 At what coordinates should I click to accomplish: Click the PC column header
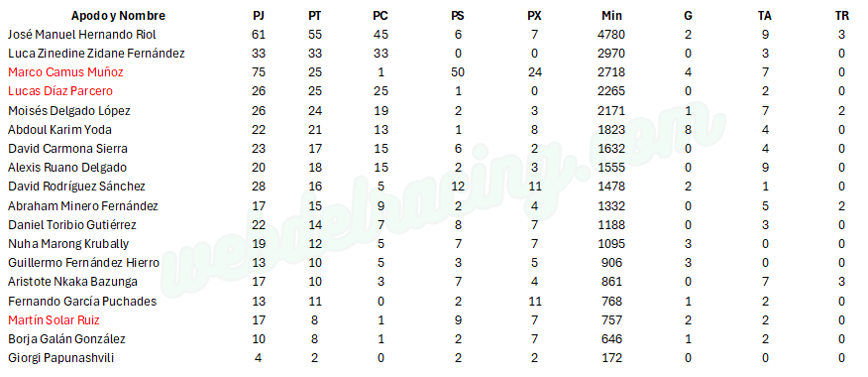[380, 16]
